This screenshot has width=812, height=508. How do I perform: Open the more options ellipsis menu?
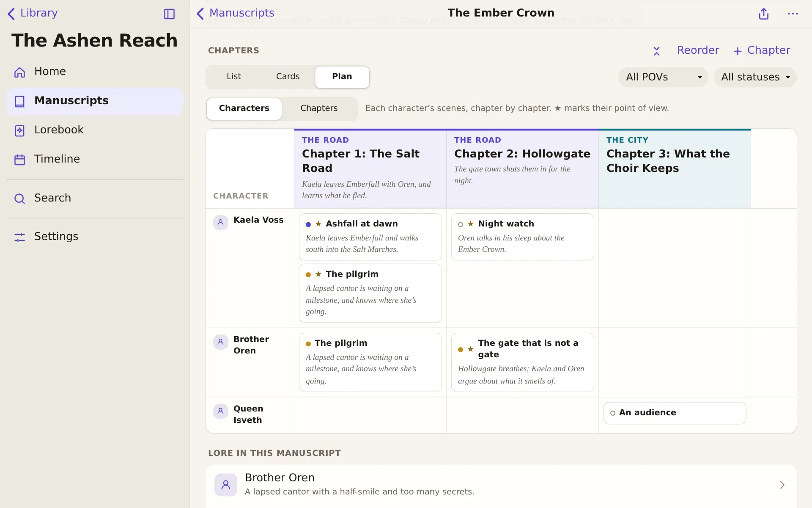click(793, 14)
